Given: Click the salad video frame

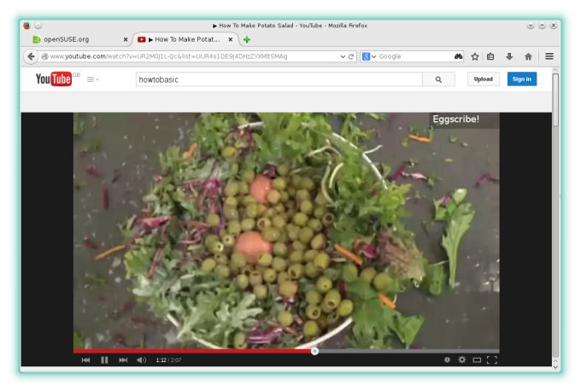Looking at the screenshot, I should pos(286,231).
